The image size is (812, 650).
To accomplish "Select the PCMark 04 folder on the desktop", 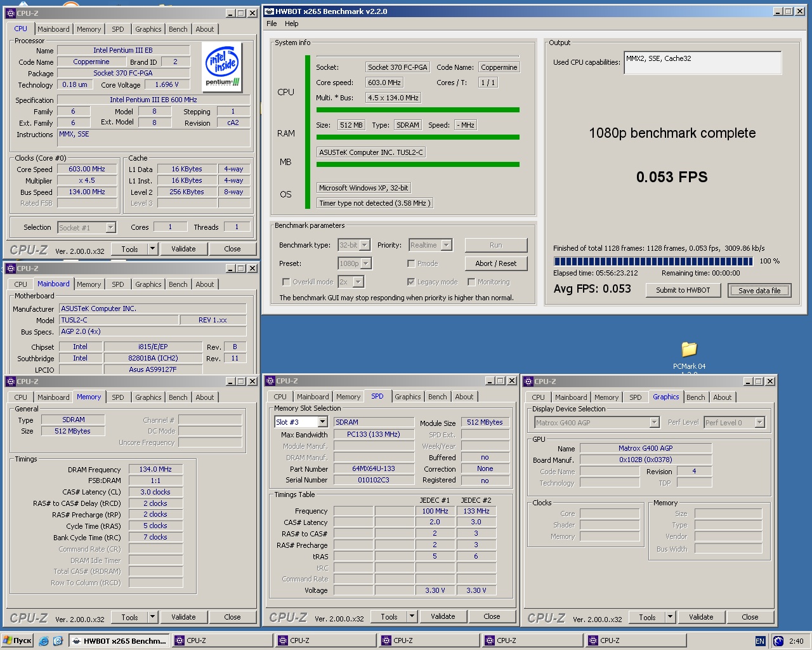I will (689, 354).
